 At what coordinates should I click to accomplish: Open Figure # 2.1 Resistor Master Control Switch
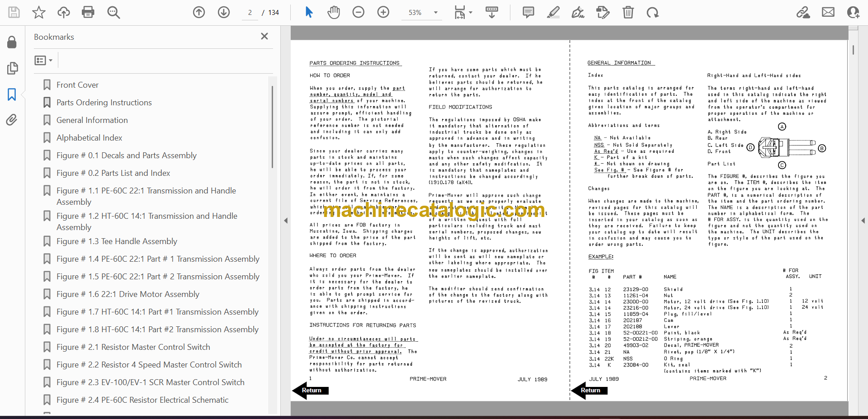tap(133, 347)
